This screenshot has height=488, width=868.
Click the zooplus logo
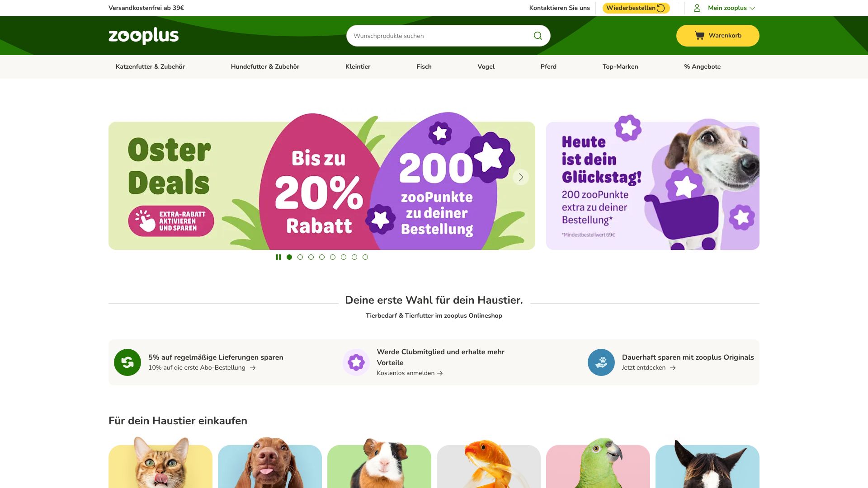(x=144, y=36)
